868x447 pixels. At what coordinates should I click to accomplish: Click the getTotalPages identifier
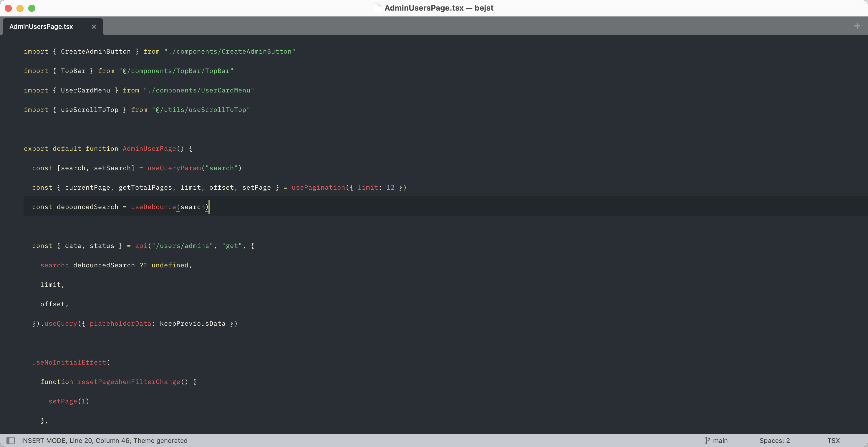(145, 188)
